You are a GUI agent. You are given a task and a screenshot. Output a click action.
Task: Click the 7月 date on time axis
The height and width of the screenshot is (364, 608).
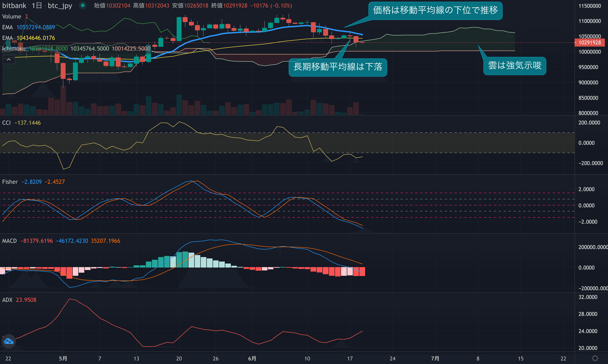coord(435,358)
